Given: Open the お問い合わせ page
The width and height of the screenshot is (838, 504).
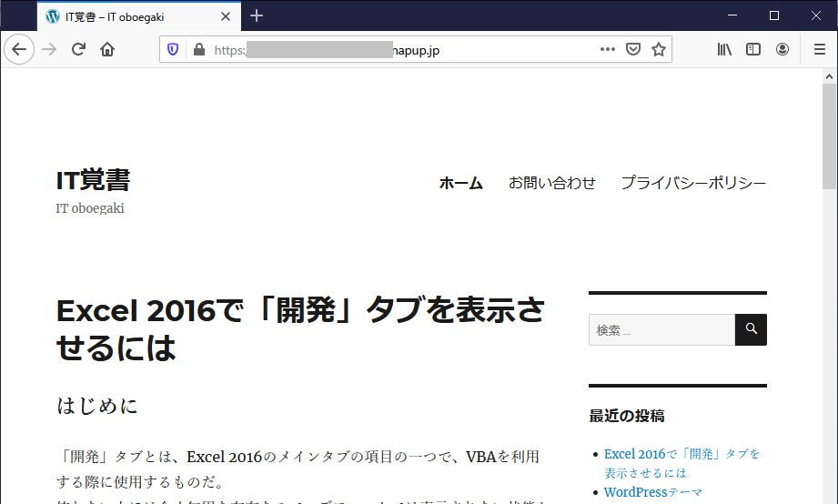Looking at the screenshot, I should pos(551,183).
